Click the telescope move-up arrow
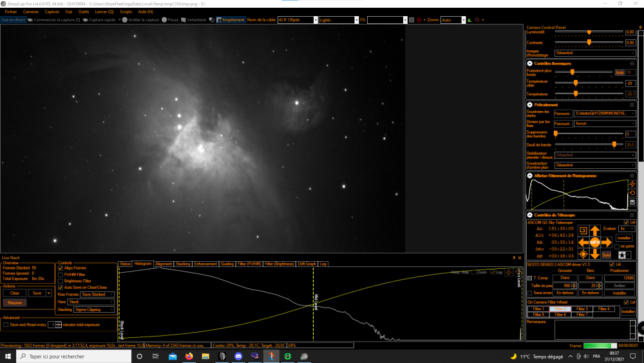 click(594, 231)
